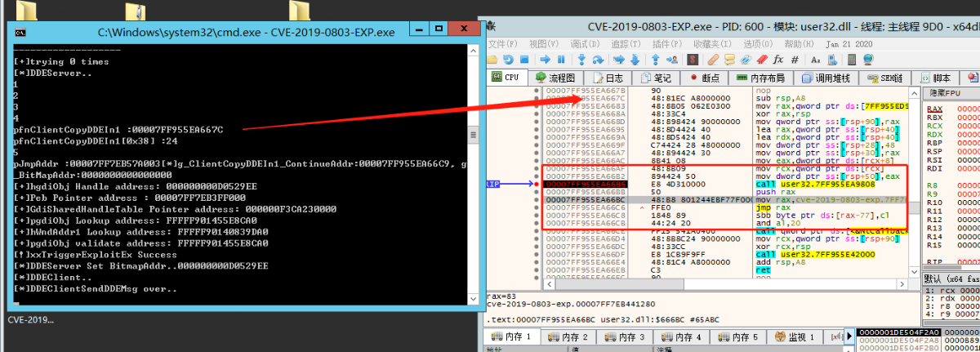Switch to the 断点 breakpoints tab

[x=704, y=78]
